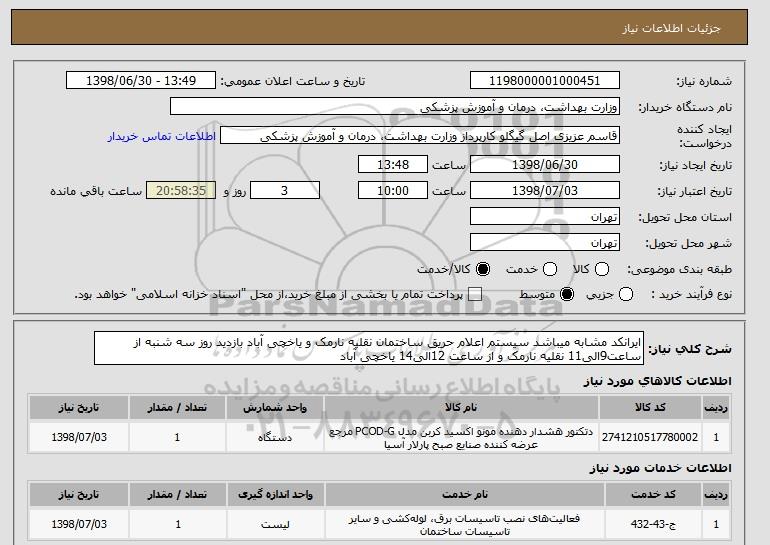Choose the جزیی purchase process radio
Image resolution: width=770 pixels, height=545 pixels.
click(x=626, y=295)
